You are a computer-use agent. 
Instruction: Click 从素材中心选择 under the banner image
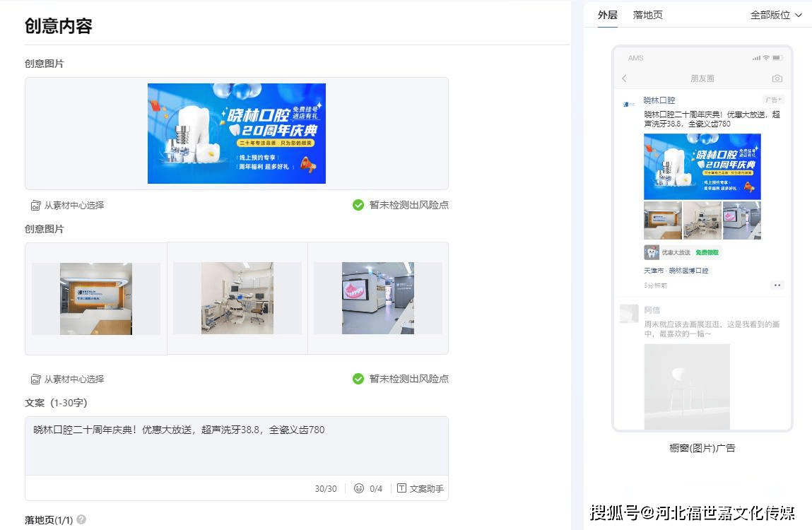pos(68,205)
